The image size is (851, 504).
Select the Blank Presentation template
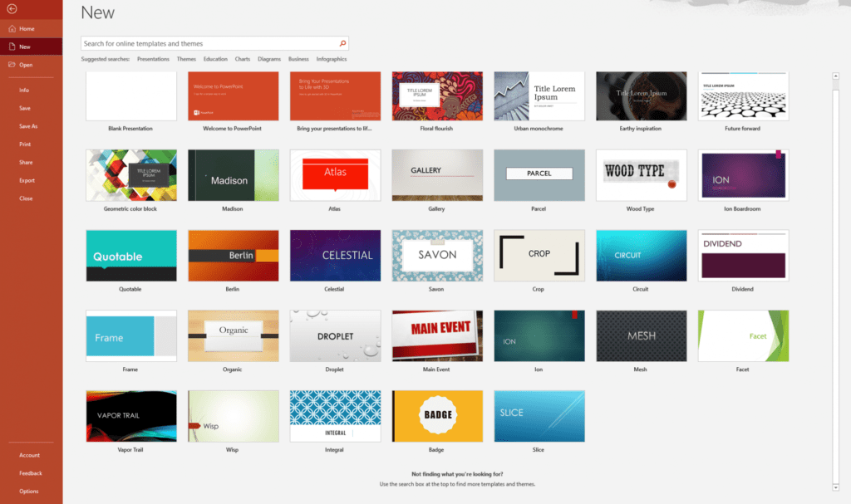130,95
